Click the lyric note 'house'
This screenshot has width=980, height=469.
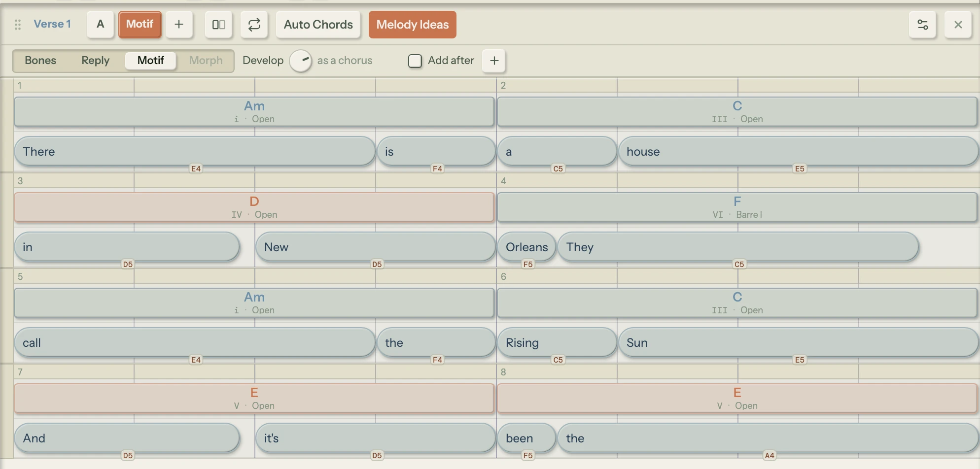click(x=798, y=151)
